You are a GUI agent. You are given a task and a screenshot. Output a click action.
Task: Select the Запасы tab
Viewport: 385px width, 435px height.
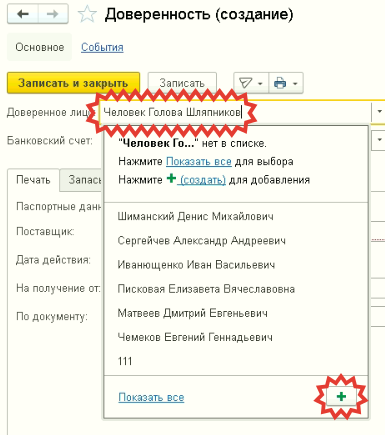pyautogui.click(x=81, y=180)
